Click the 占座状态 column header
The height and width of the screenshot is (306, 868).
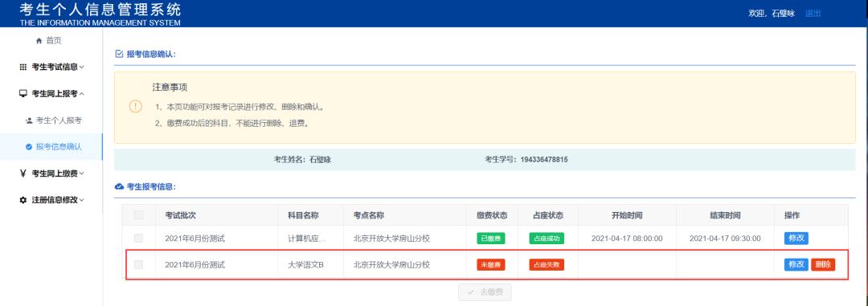coord(547,215)
